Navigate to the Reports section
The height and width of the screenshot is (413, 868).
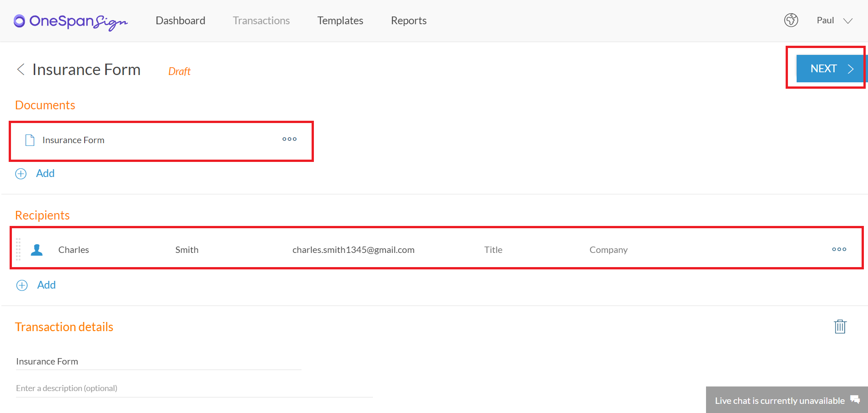[x=408, y=20]
